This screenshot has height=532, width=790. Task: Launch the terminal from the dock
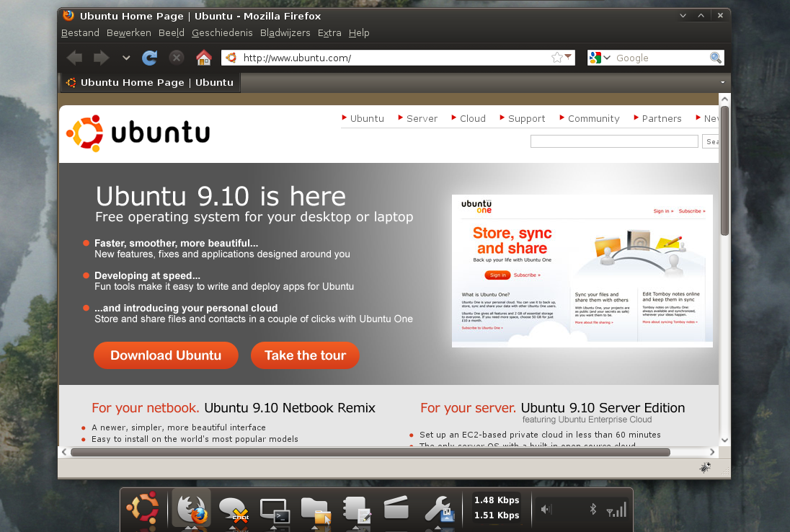pos(275,510)
